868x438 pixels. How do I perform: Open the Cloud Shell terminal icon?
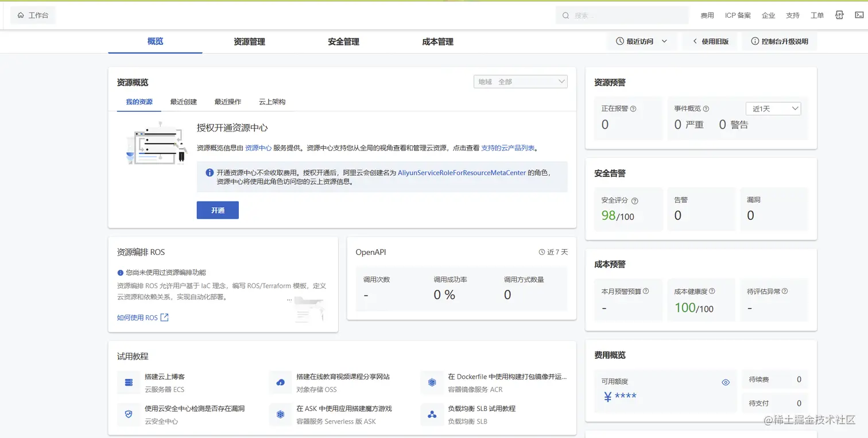click(859, 15)
